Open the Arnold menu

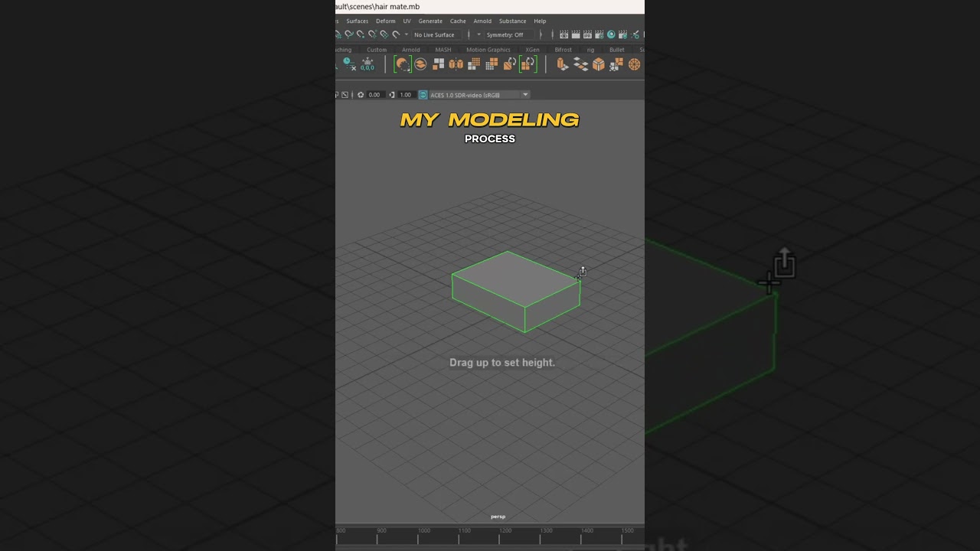(x=482, y=21)
